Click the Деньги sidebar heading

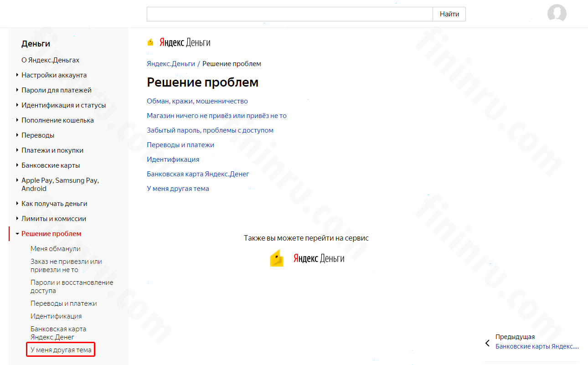(36, 44)
